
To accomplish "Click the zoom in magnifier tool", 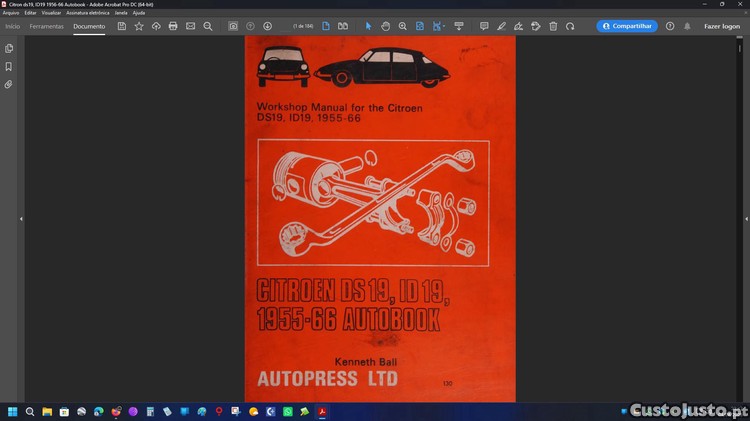I will 403,26.
